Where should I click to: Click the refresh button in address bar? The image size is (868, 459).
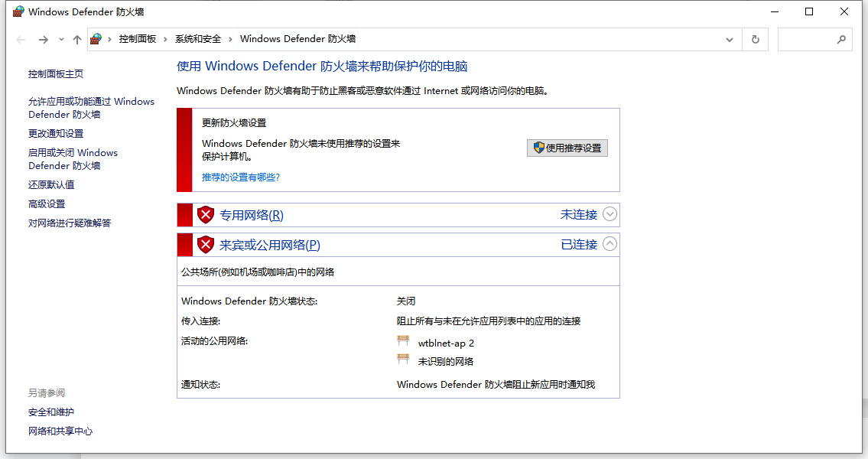[x=756, y=39]
